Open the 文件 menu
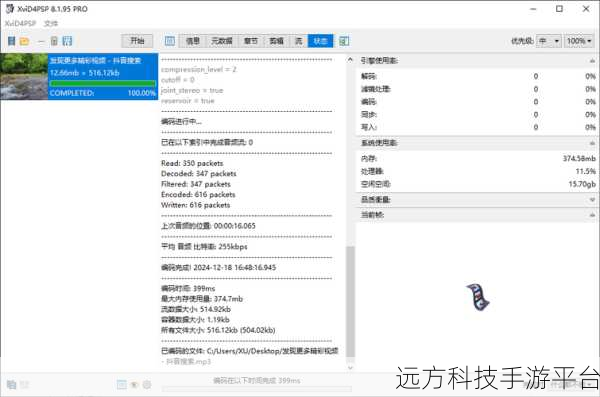Screen dimensions: 600x397 51,23
